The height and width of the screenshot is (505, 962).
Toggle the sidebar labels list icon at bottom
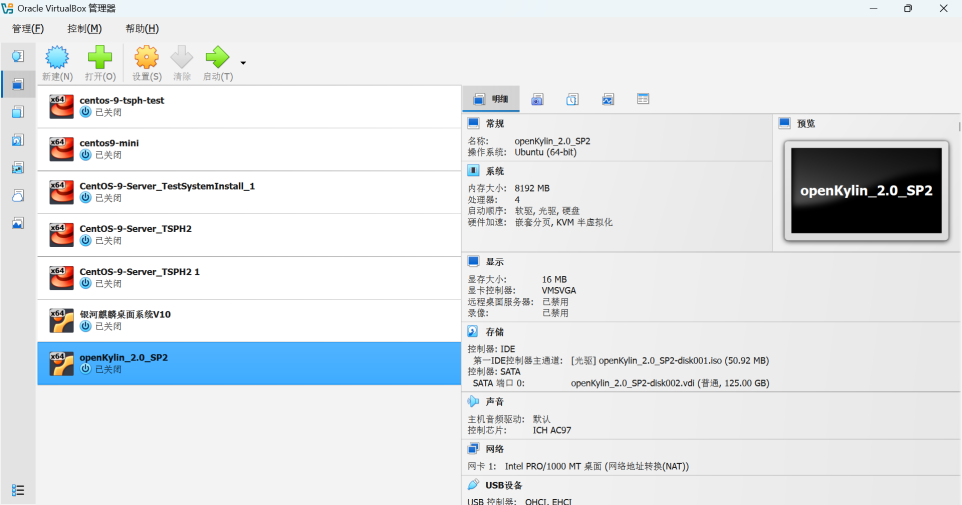(18, 490)
